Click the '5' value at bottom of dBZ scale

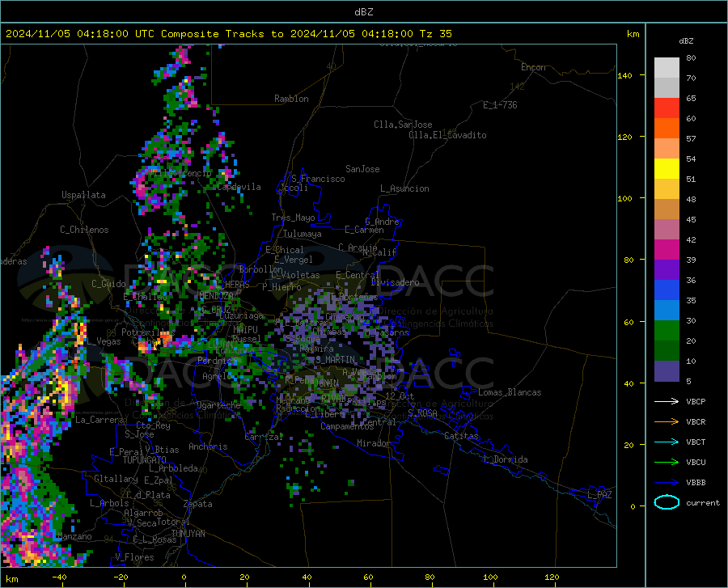688,382
